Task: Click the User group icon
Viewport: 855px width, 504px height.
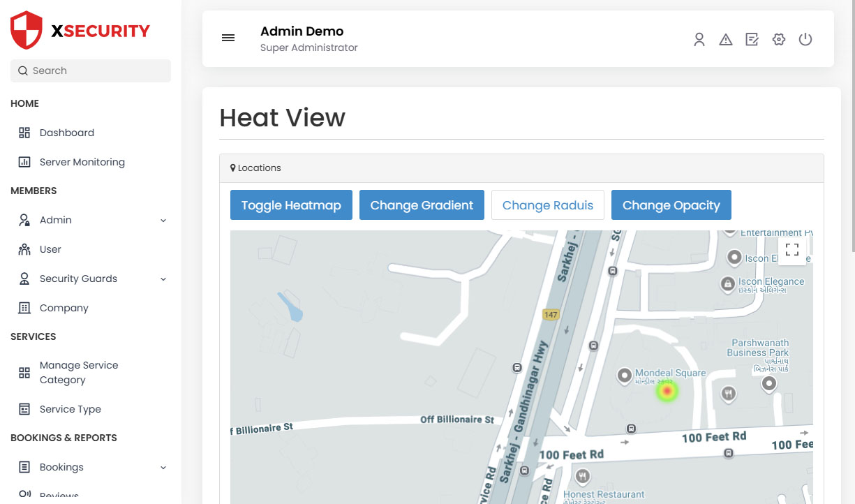Action: coord(24,249)
